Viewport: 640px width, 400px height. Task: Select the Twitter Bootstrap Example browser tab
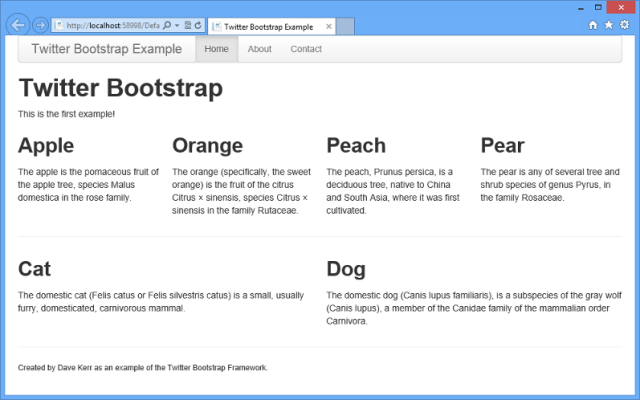click(271, 27)
